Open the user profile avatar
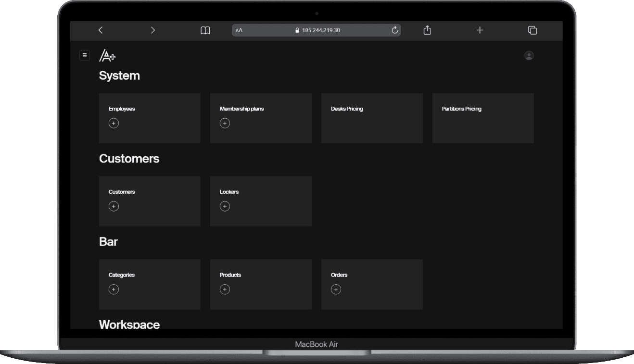 coord(529,56)
